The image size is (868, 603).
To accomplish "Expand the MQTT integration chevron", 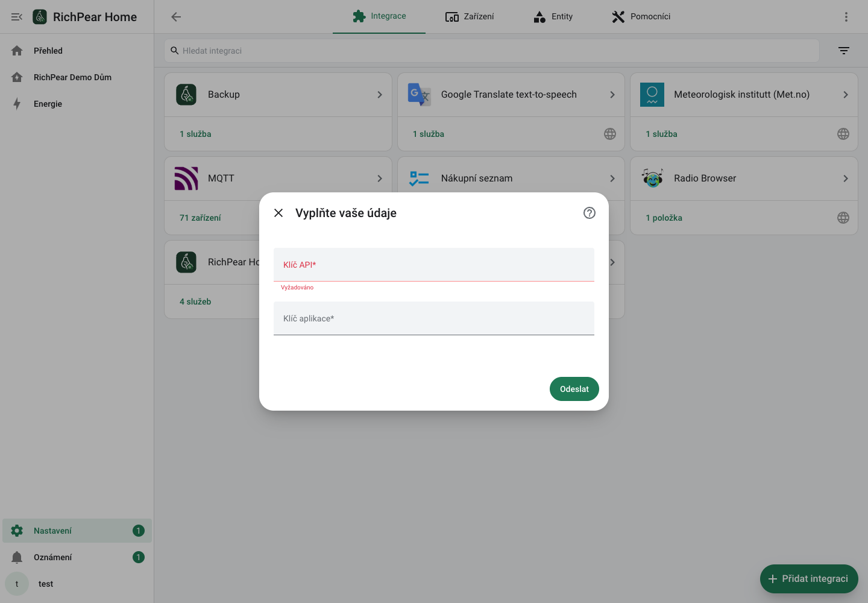I will point(380,178).
